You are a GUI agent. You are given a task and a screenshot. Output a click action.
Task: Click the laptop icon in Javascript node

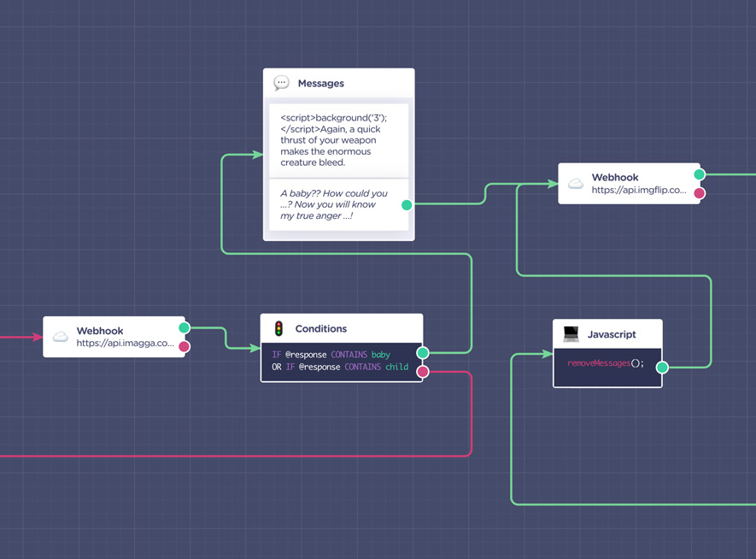point(571,333)
